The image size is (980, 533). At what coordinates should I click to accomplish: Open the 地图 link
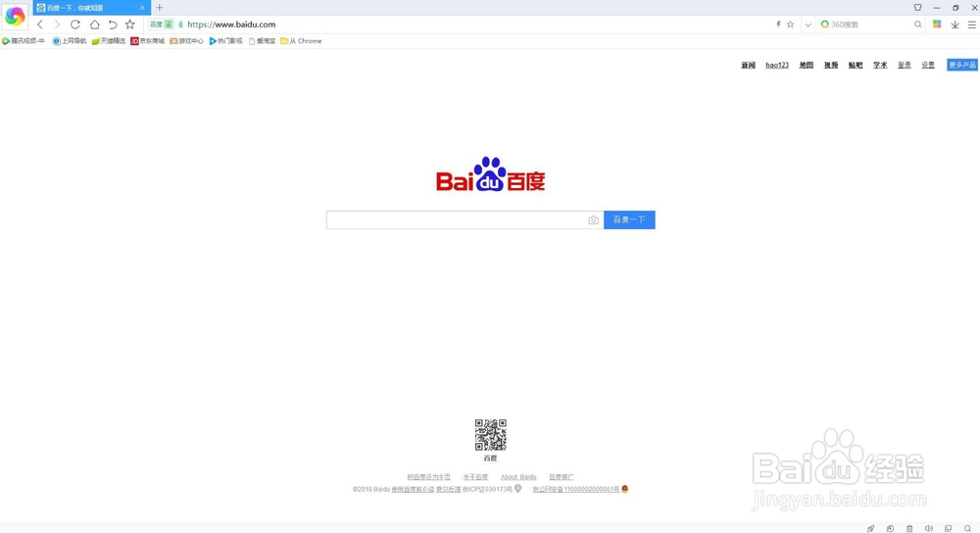click(807, 65)
